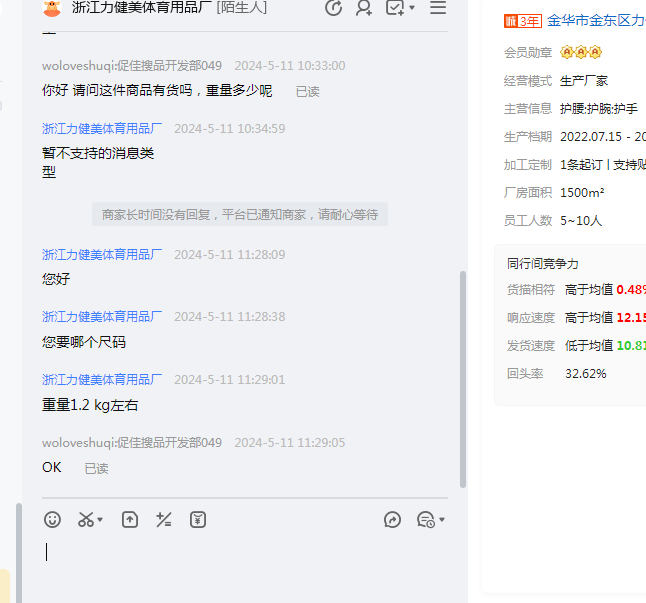Screen dimensions: 646x603
Task: Open the emoji picker
Action: pos(53,519)
